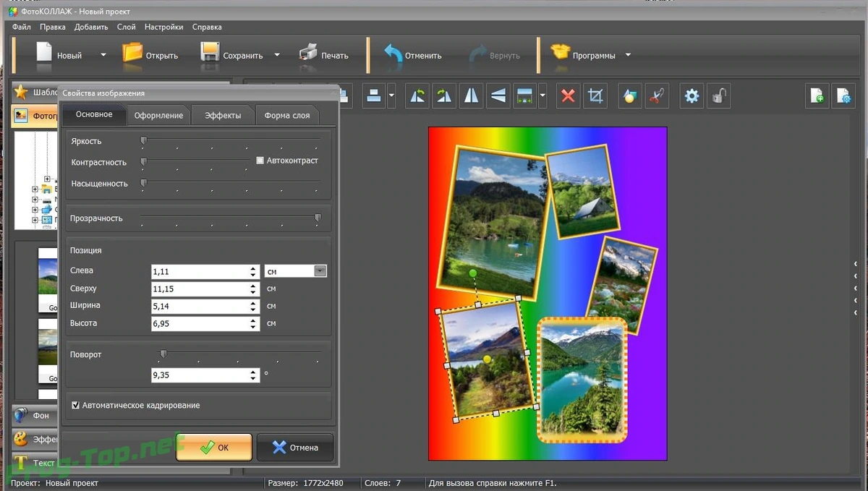Click the red X delete icon
This screenshot has width=868, height=491.
[x=568, y=96]
